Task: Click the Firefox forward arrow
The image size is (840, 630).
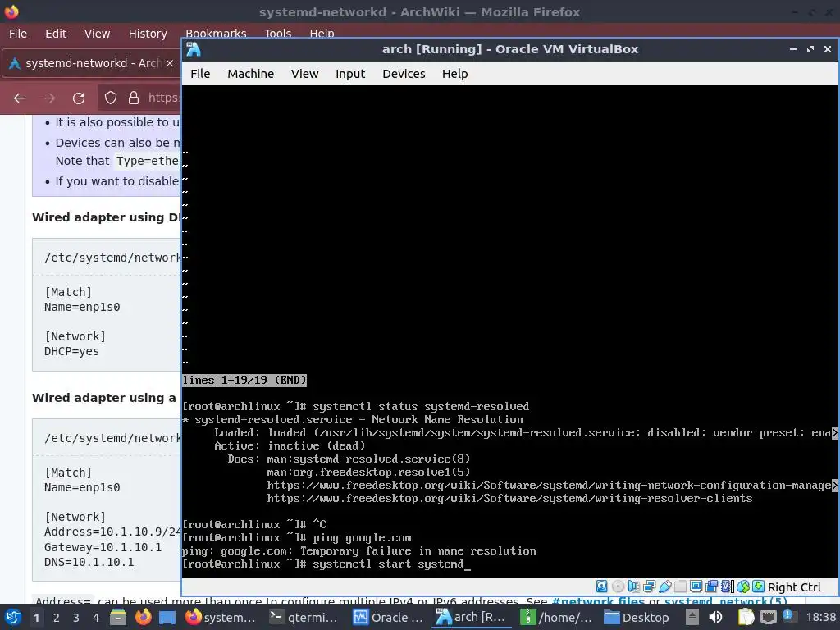Action: pos(49,98)
